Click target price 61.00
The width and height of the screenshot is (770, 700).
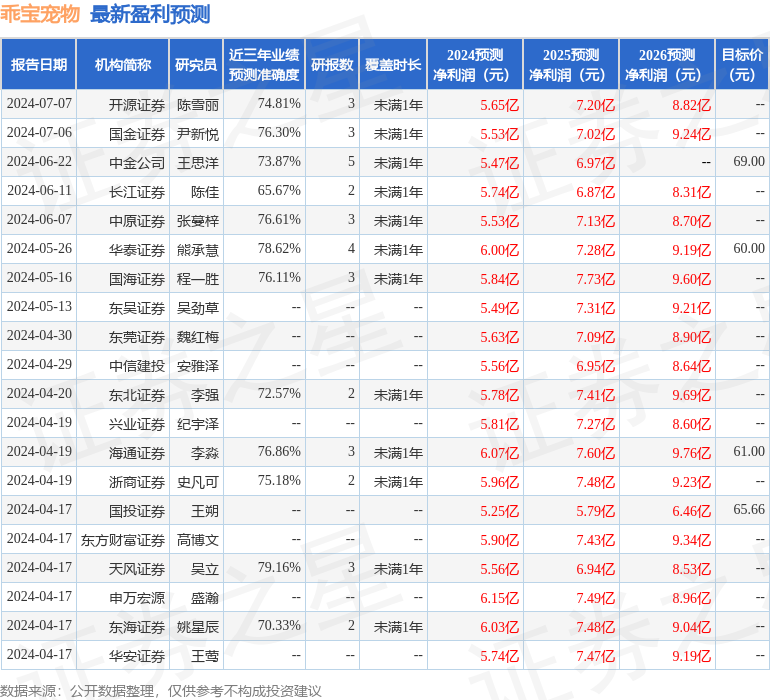click(x=748, y=451)
